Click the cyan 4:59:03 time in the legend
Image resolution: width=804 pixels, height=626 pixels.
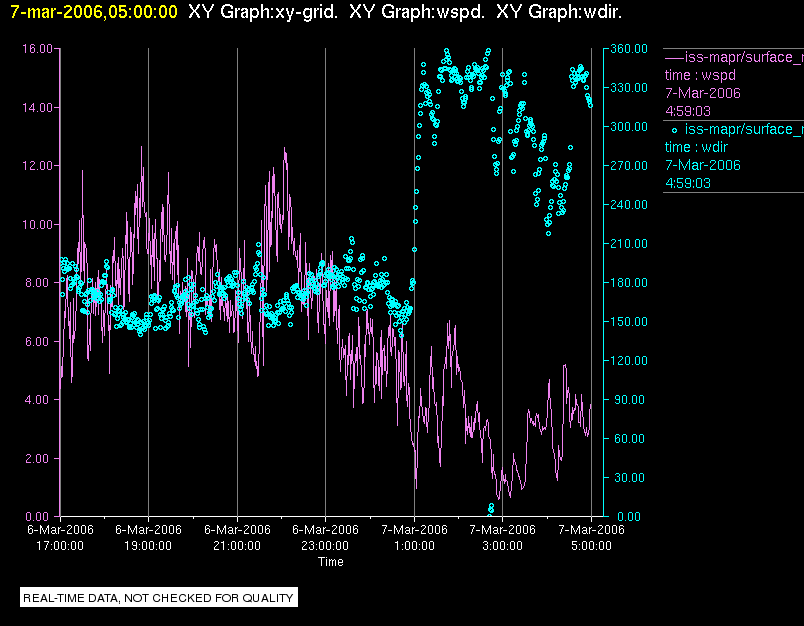tap(688, 183)
